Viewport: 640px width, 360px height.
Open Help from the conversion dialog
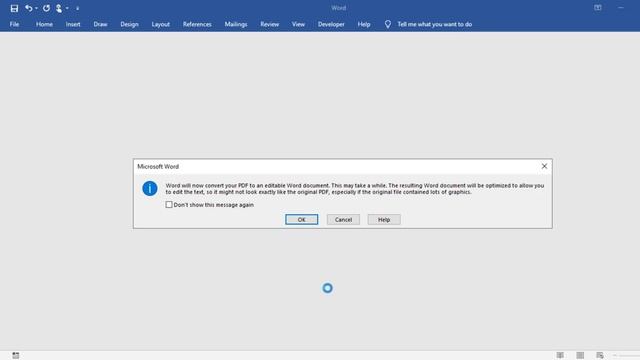(x=384, y=220)
